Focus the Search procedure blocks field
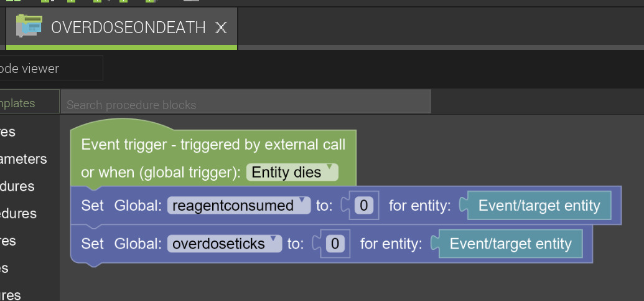644x301 pixels. coord(246,105)
